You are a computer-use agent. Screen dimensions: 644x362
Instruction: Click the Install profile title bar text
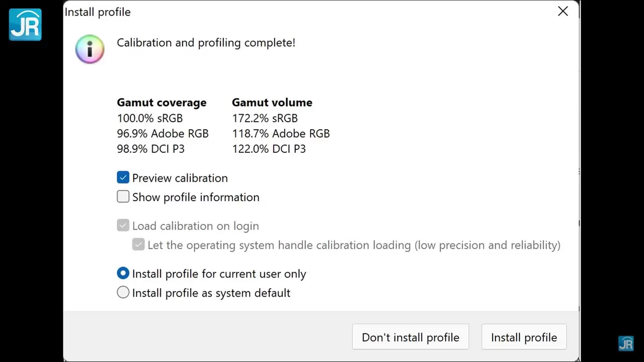(98, 12)
